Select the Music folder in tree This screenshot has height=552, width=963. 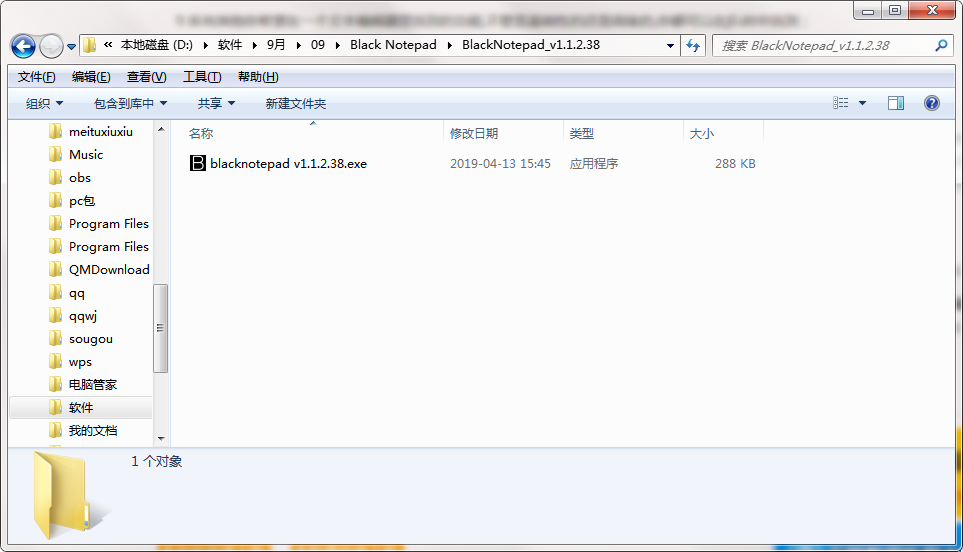(x=86, y=155)
